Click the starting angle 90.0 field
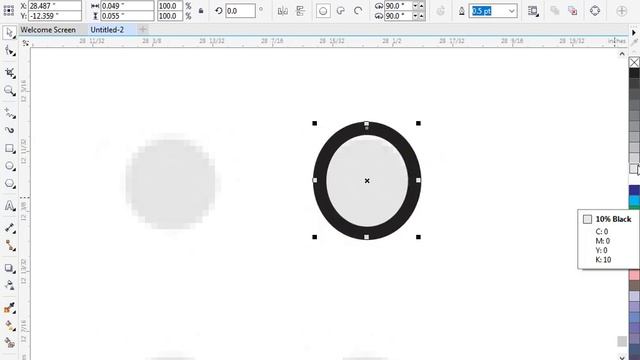 398,6
